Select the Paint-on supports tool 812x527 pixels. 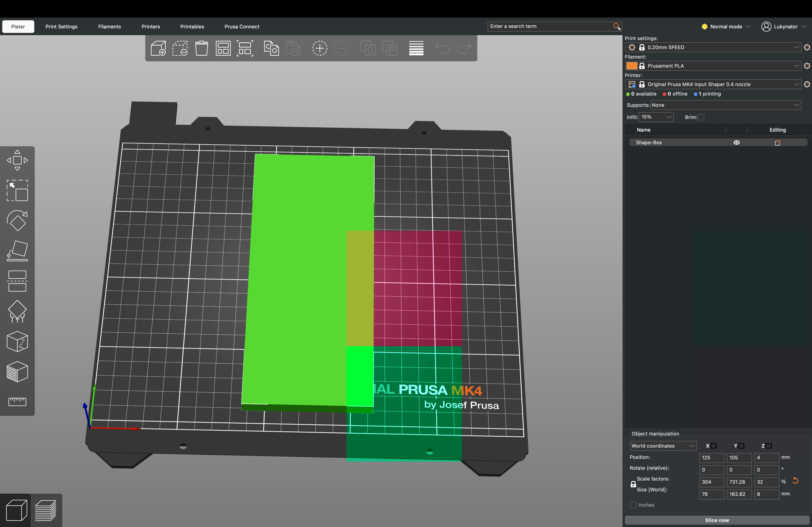17,311
